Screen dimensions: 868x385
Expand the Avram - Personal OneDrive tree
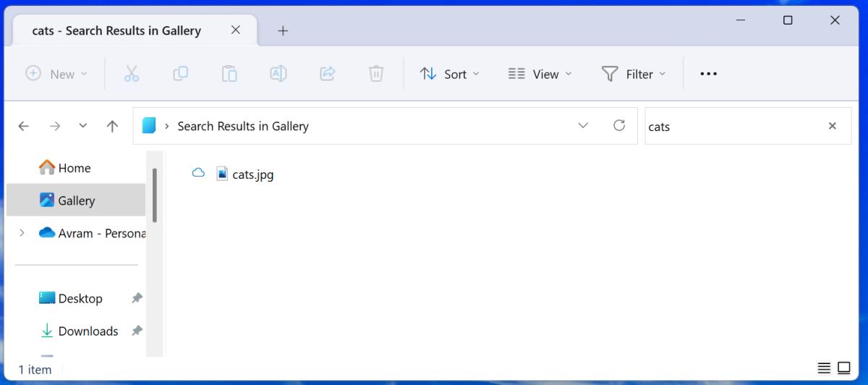[x=22, y=232]
